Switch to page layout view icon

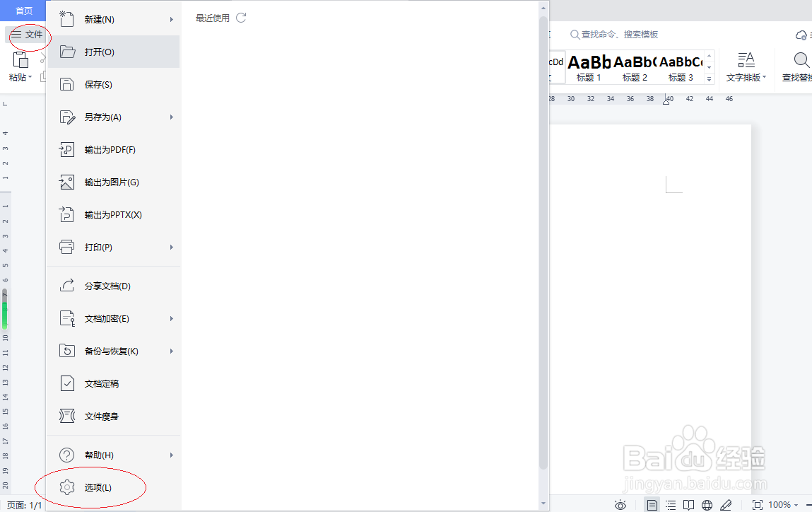pyautogui.click(x=652, y=505)
